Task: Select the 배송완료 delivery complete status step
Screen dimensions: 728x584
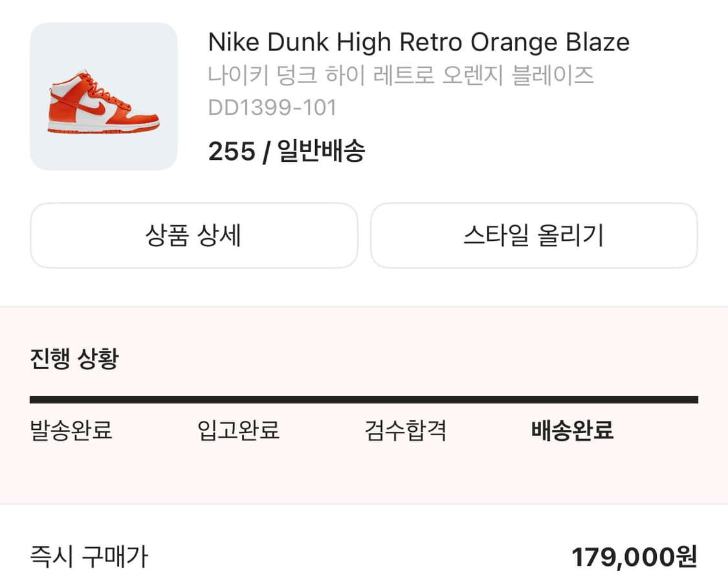Action: tap(572, 431)
